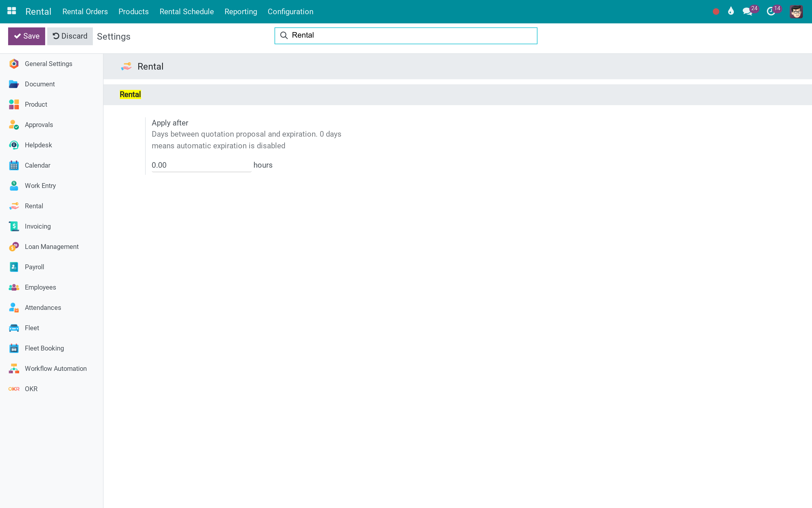
Task: Click the Rental app icon in section header
Action: point(126,67)
